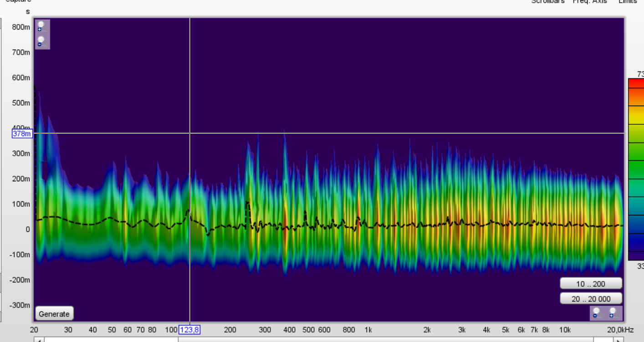The width and height of the screenshot is (644, 342).
Task: Click the horizontal scrollbar right arrow
Action: coord(618,340)
